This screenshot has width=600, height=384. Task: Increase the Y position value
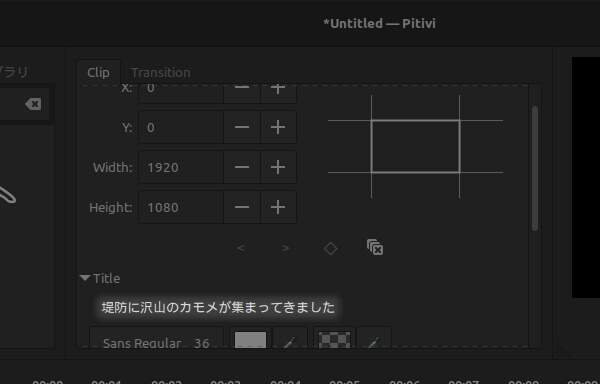pyautogui.click(x=278, y=127)
